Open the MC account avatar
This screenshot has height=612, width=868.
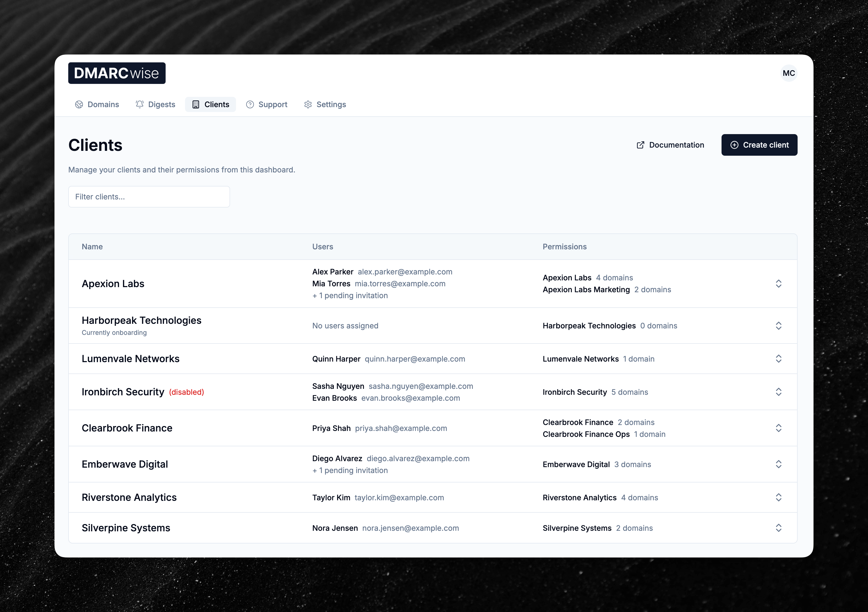[x=789, y=73]
